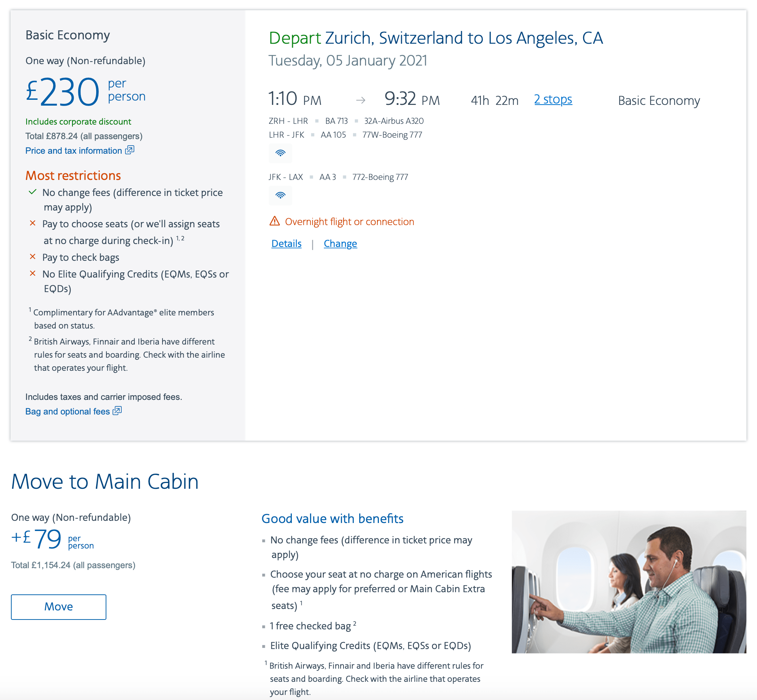Click red X beside Pay to check bags

tap(32, 257)
